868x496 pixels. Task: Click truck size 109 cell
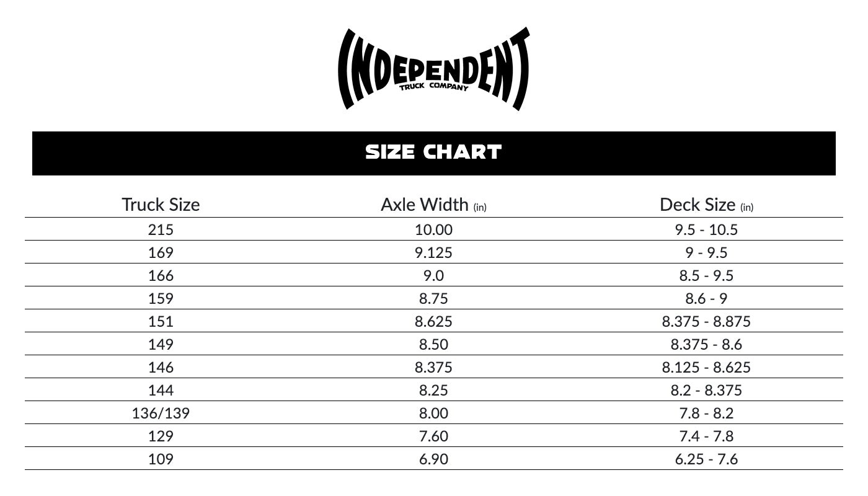(161, 459)
